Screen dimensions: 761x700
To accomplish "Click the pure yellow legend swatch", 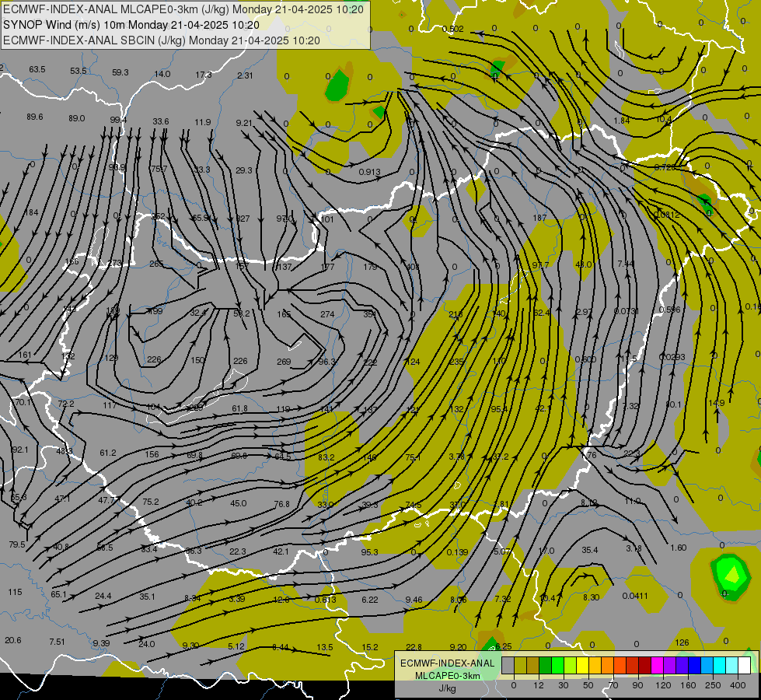I will 583,665.
